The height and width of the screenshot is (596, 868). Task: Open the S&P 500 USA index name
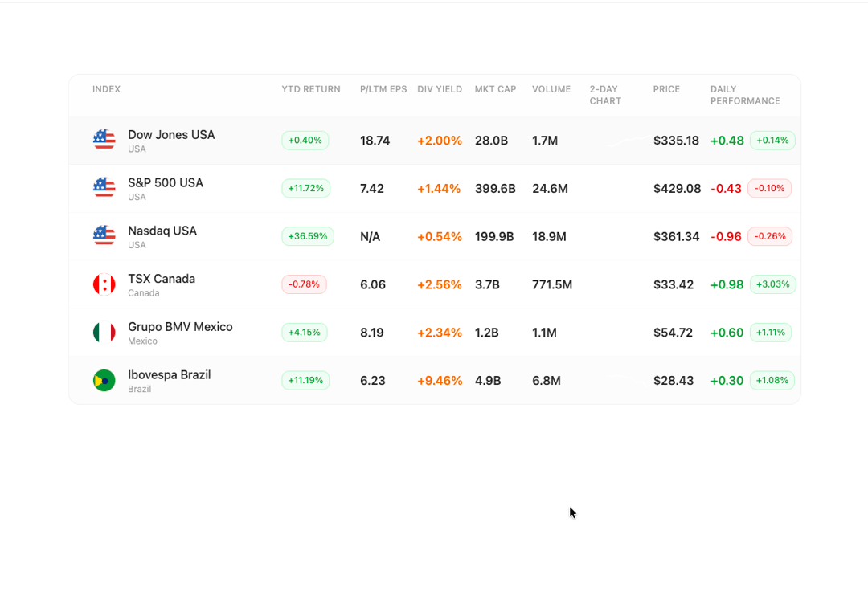tap(166, 182)
